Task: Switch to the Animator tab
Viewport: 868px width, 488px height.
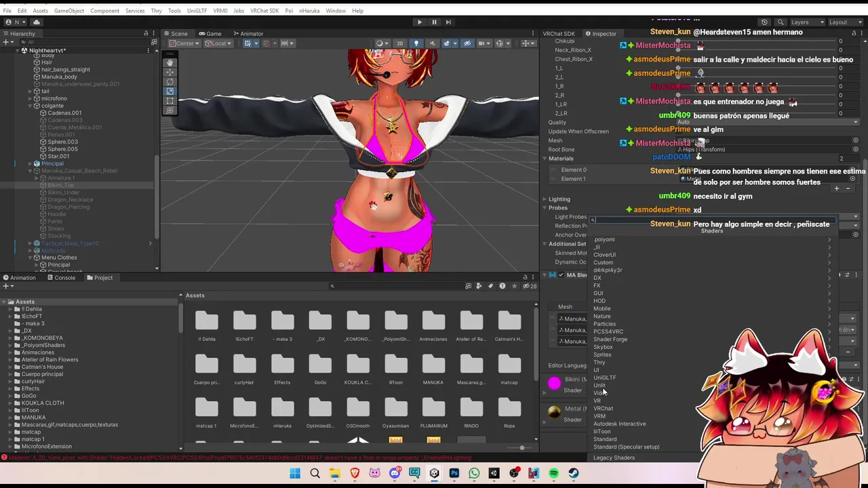Action: coord(248,33)
